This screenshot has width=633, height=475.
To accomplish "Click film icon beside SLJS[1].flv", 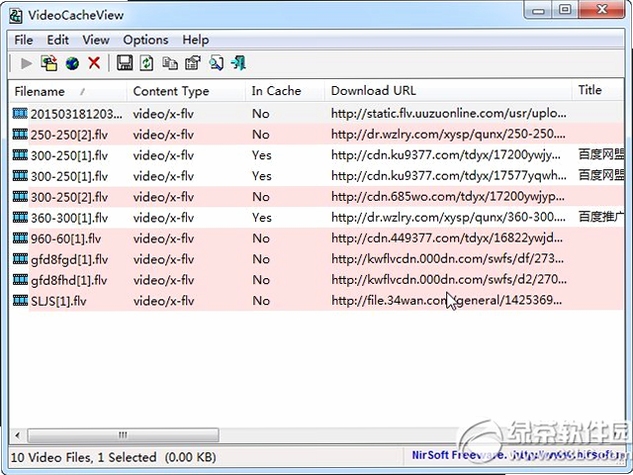I will click(x=20, y=301).
